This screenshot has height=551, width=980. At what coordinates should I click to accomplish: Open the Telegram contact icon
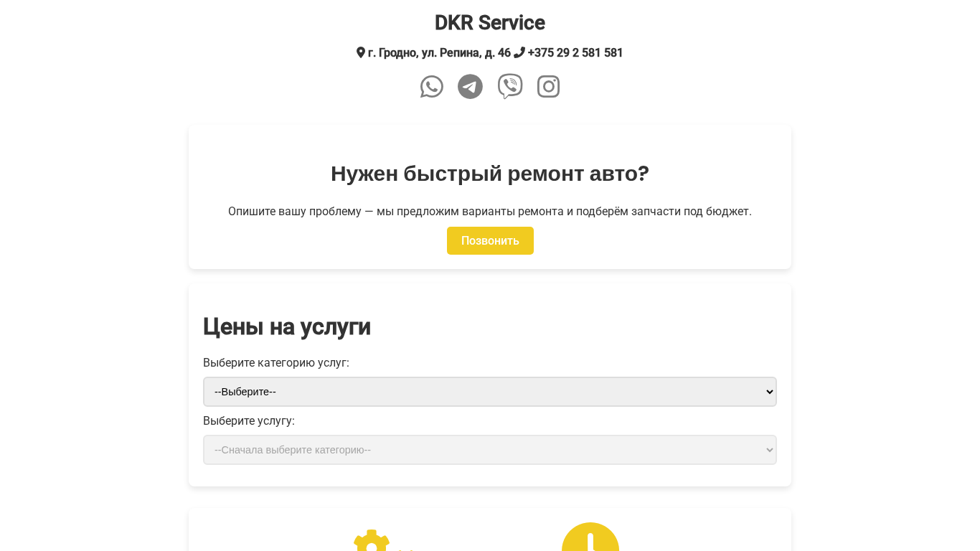[x=470, y=87]
